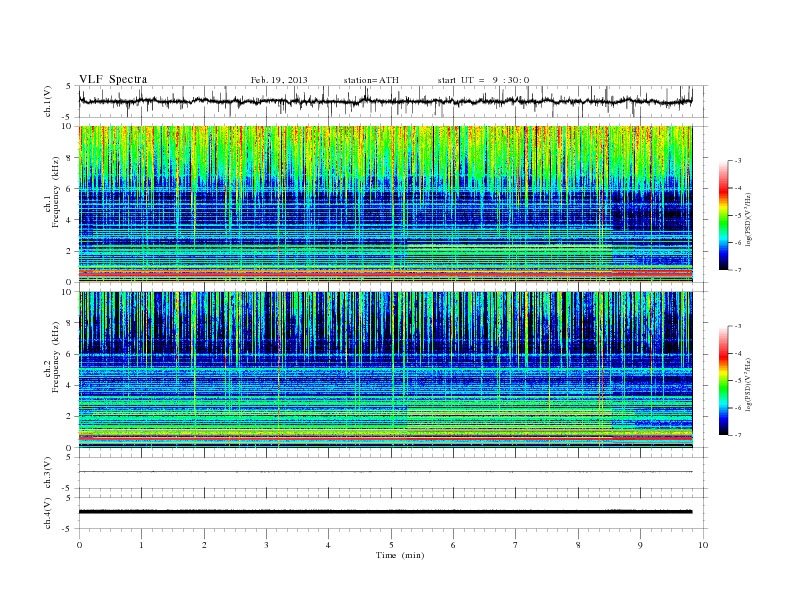Viewport: 792px width, 612px height.
Task: Click the time axis tick label '0'
Action: [79, 545]
